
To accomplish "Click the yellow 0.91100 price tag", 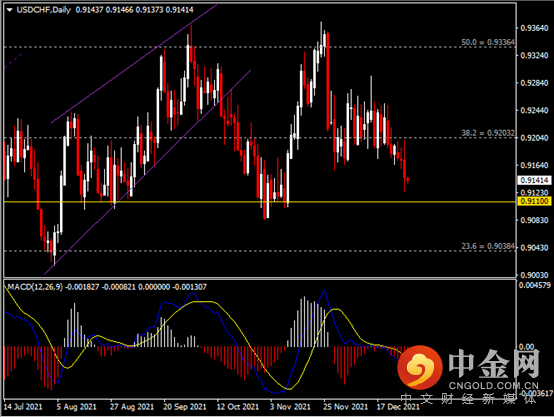I will point(534,201).
